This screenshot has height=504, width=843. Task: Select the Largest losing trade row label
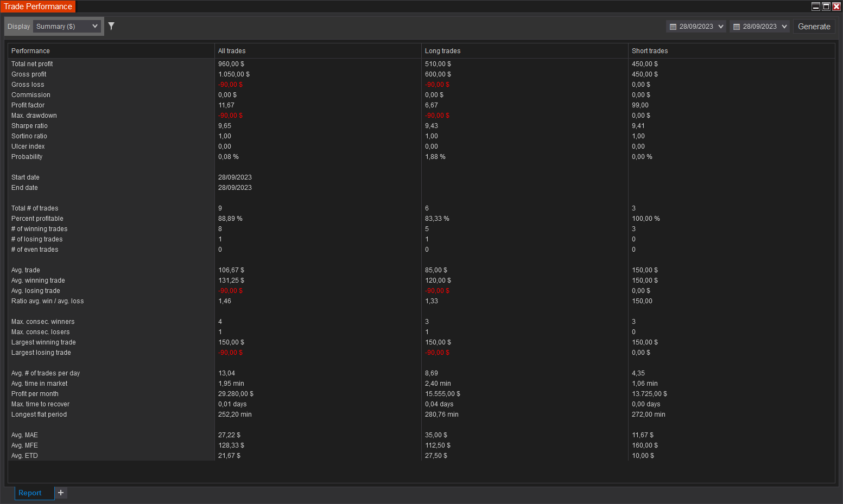tap(41, 353)
